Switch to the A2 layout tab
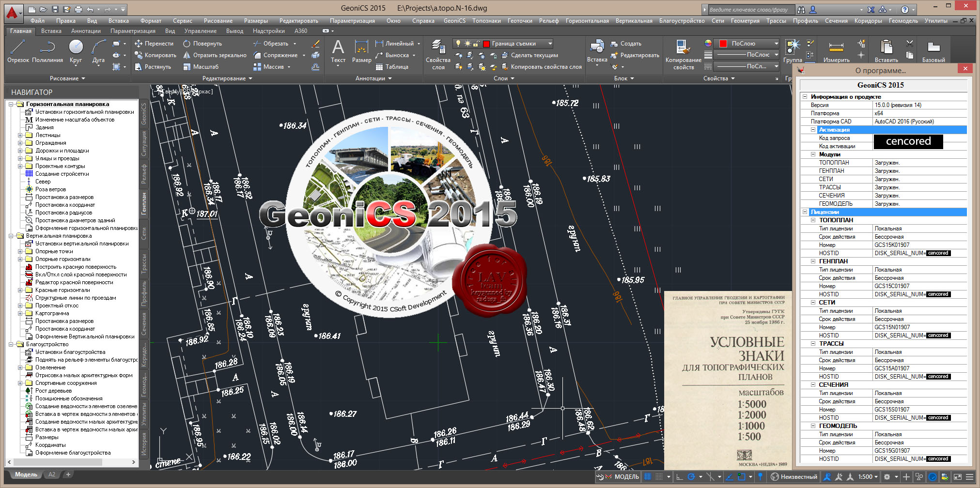 click(x=52, y=474)
